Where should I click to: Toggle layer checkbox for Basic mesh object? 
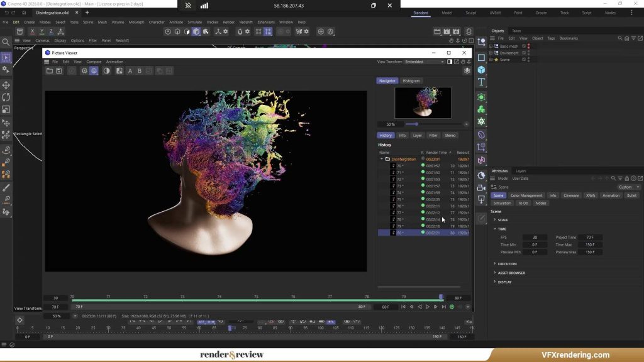(523, 46)
